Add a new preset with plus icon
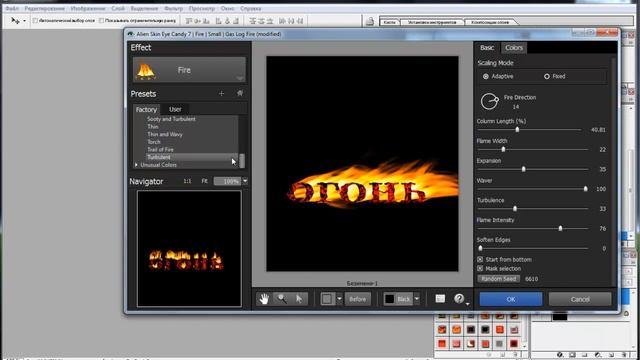 (x=221, y=93)
